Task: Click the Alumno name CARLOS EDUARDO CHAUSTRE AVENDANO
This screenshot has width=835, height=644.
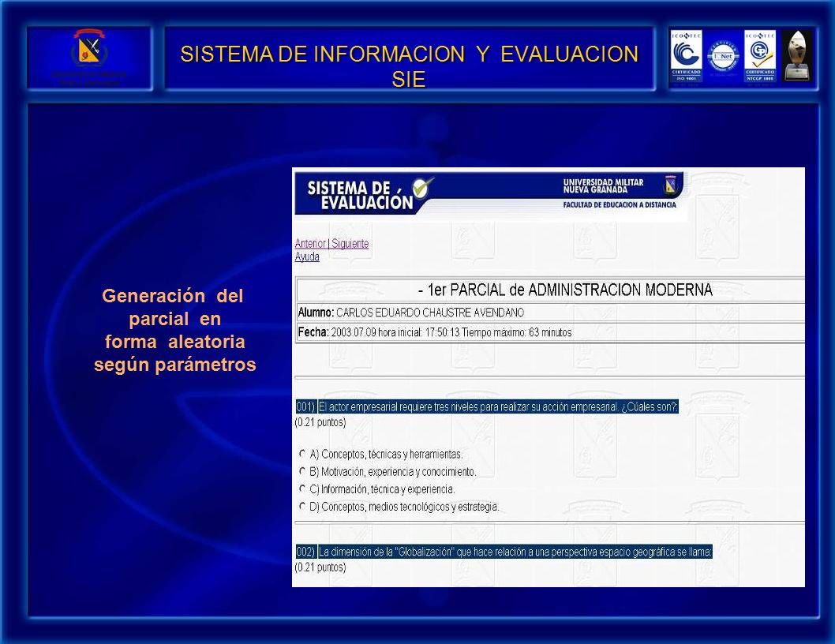Action: 430,313
